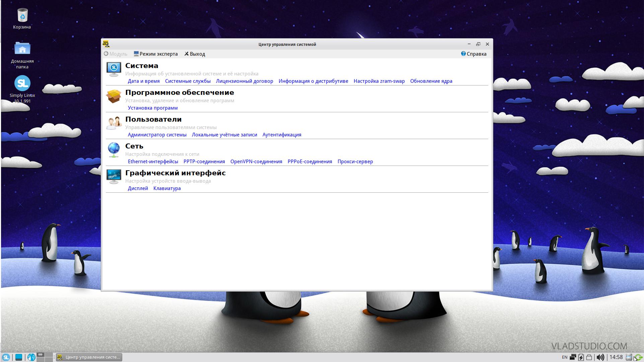Click the removable device tray icon
This screenshot has width=644, height=362.
point(589,358)
